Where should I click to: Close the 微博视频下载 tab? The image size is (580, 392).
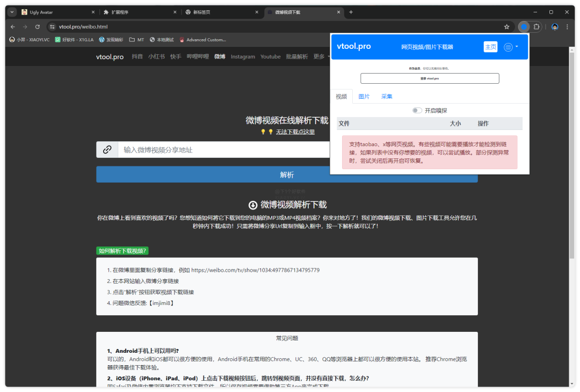coord(338,12)
